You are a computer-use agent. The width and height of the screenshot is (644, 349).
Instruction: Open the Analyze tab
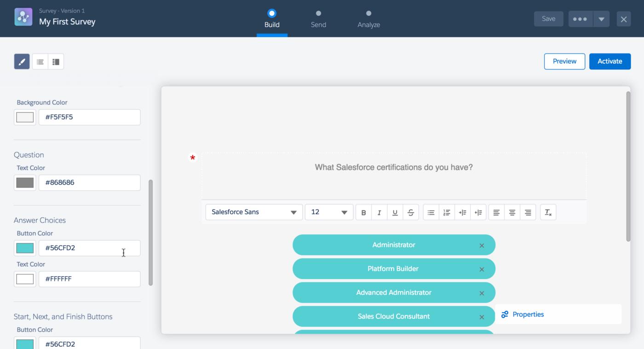[368, 19]
